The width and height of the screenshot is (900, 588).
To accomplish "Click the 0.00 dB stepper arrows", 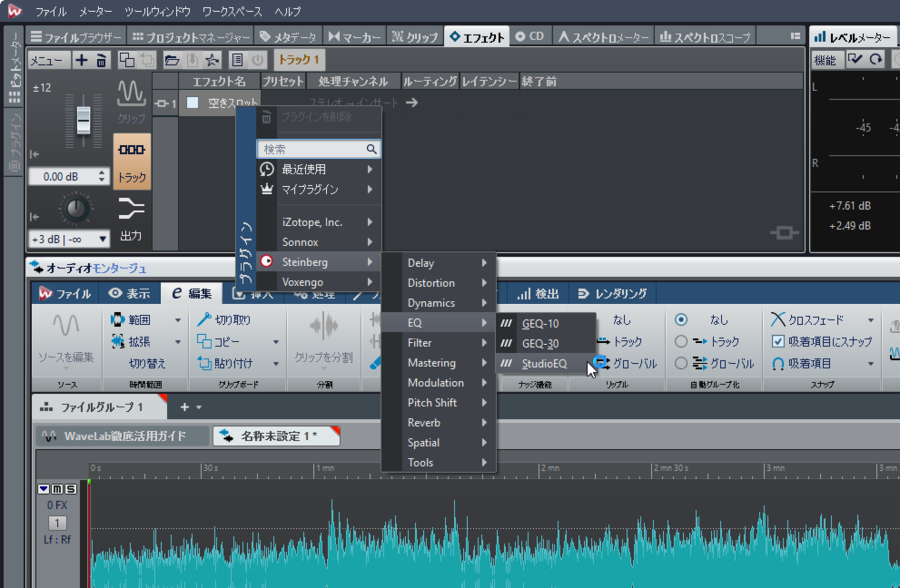I will (x=102, y=176).
